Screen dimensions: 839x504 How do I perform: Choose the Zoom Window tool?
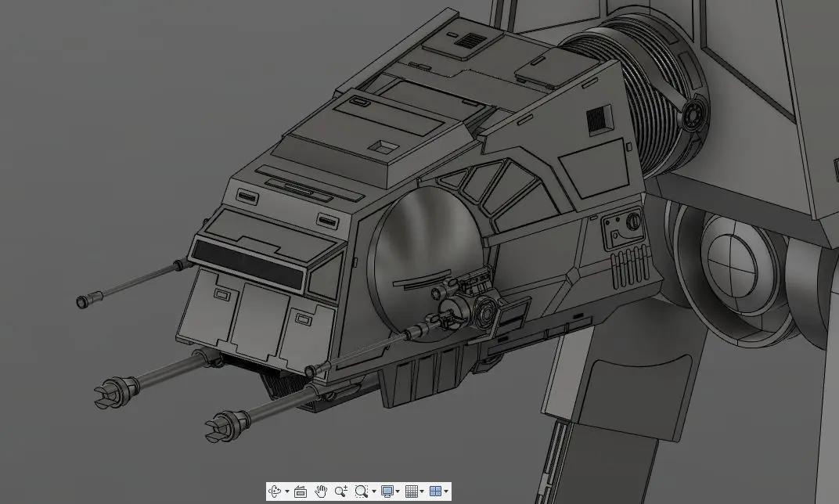[x=362, y=491]
